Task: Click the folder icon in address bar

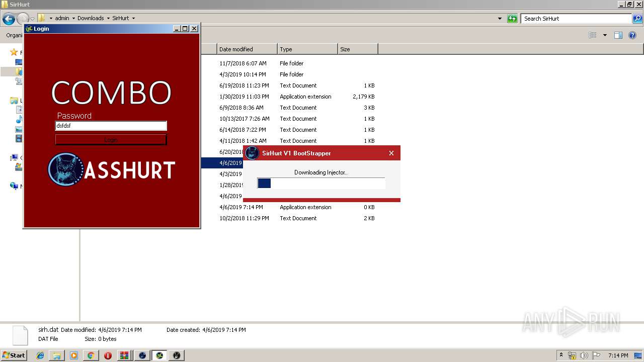Action: 42,18
